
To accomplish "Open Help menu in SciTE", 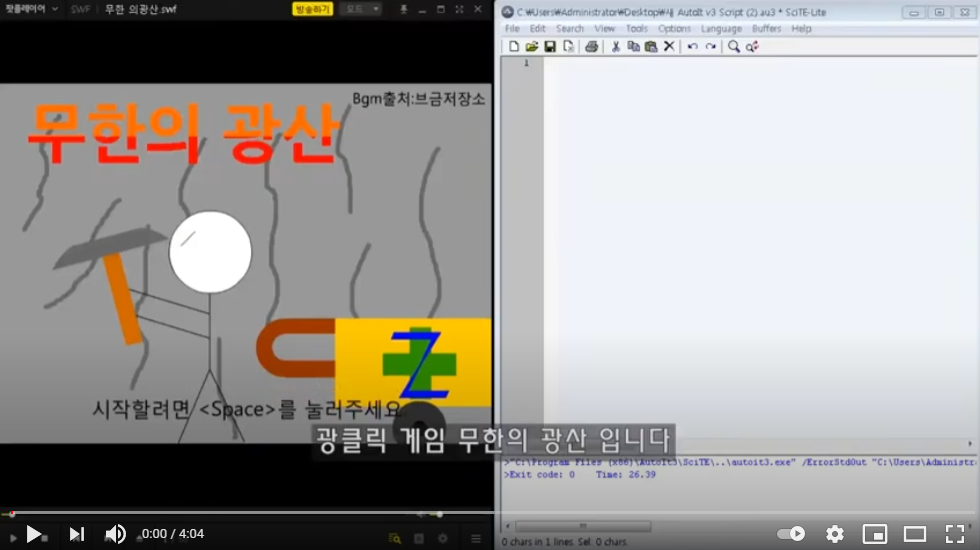I will [801, 29].
